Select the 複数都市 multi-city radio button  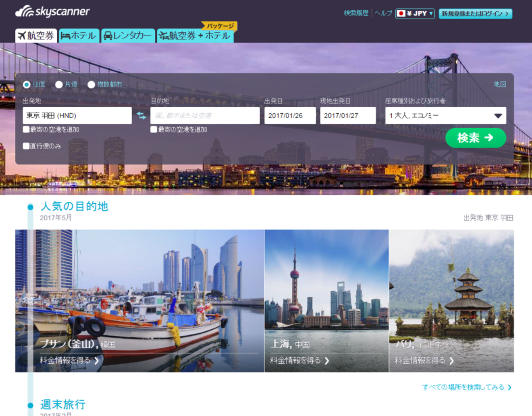(x=91, y=84)
